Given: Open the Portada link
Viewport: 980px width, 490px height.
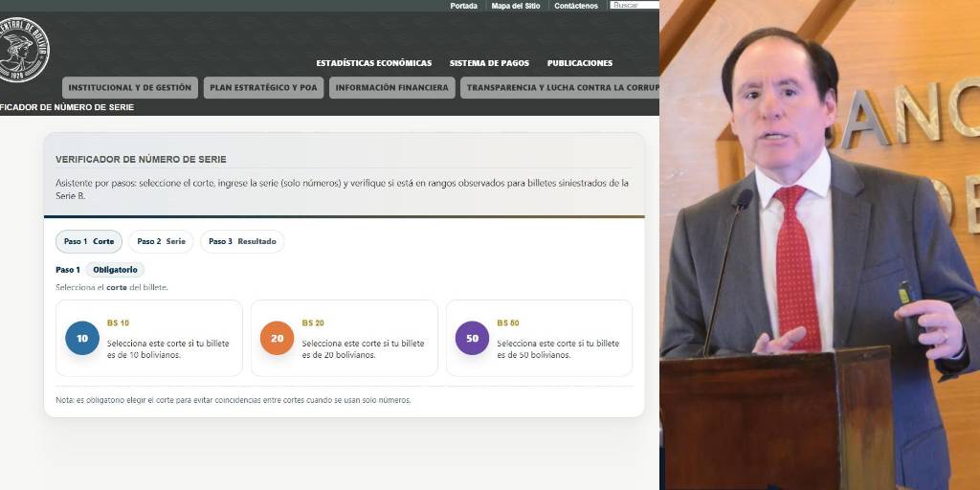Looking at the screenshot, I should [x=463, y=6].
